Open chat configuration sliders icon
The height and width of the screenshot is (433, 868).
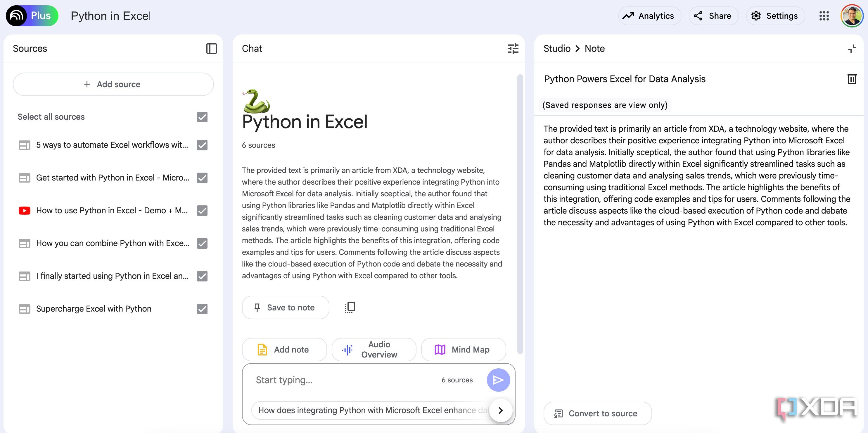(x=513, y=49)
